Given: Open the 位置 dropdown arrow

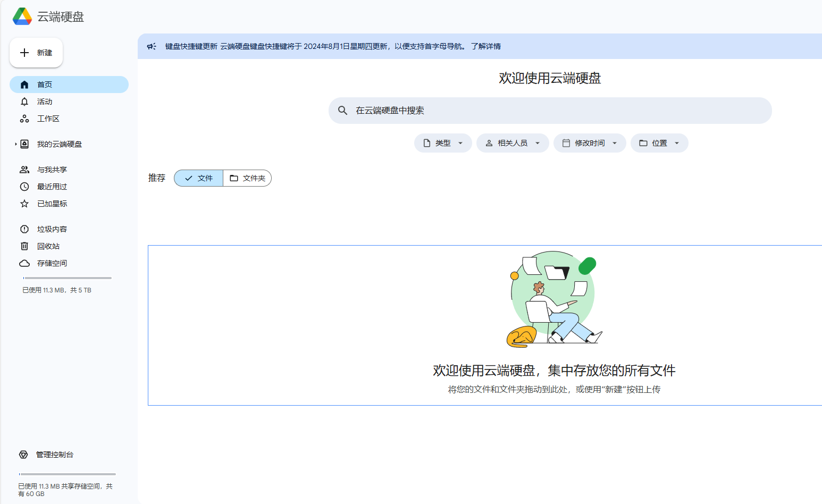Looking at the screenshot, I should [x=677, y=143].
